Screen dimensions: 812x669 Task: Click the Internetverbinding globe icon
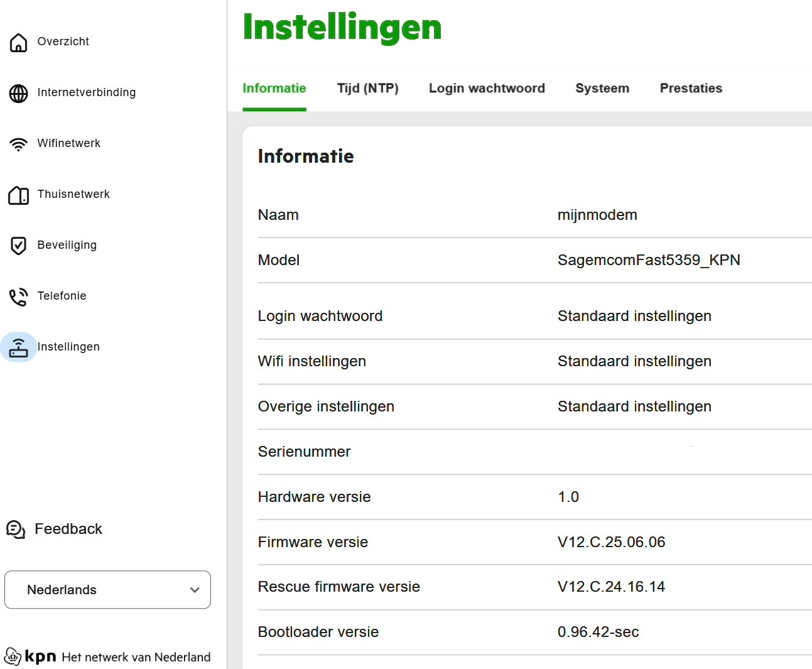(x=18, y=93)
